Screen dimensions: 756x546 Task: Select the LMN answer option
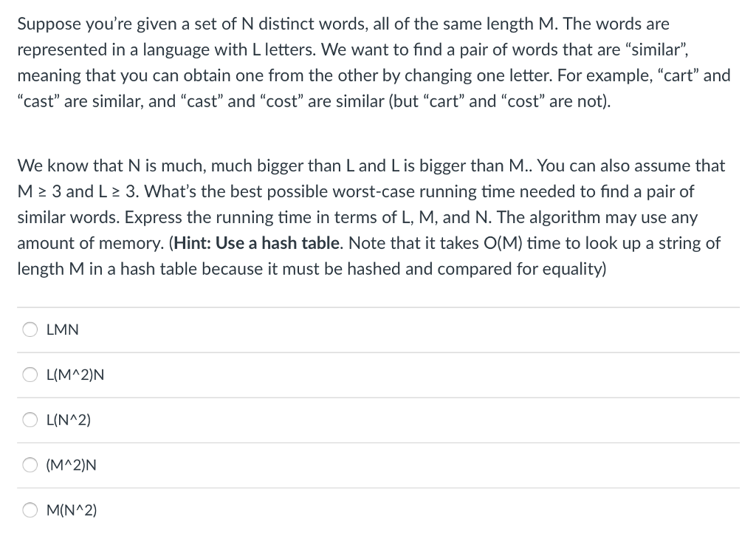tap(30, 330)
